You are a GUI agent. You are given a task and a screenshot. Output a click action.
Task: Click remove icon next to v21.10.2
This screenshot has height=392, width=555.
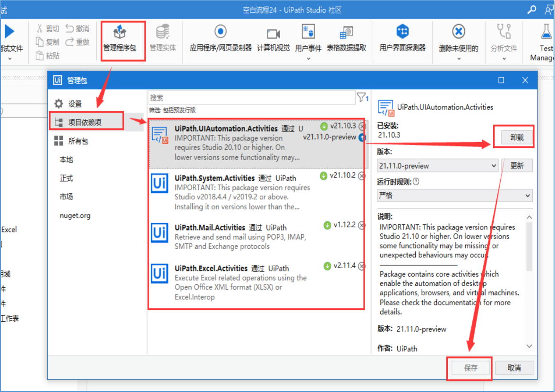(362, 176)
